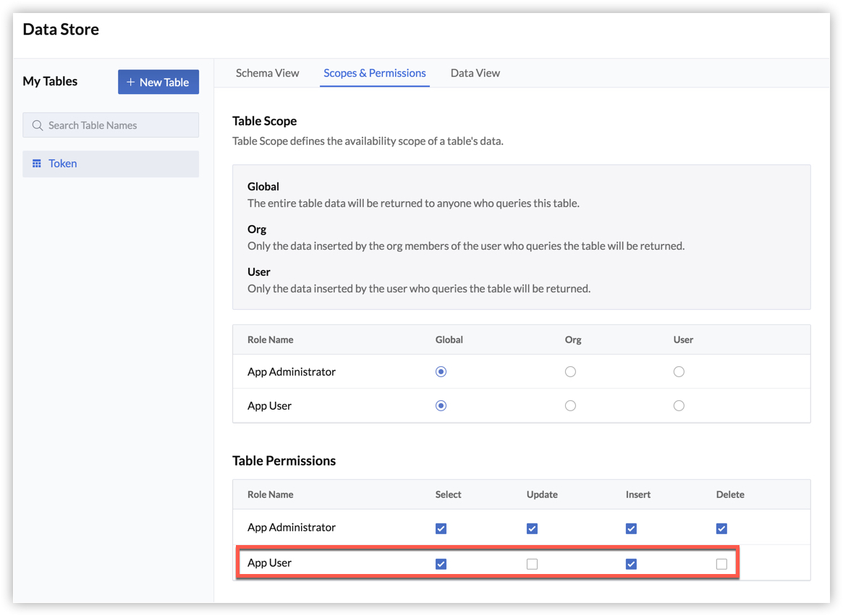Switch to the Data View tab
This screenshot has height=616, width=843.
(x=475, y=73)
